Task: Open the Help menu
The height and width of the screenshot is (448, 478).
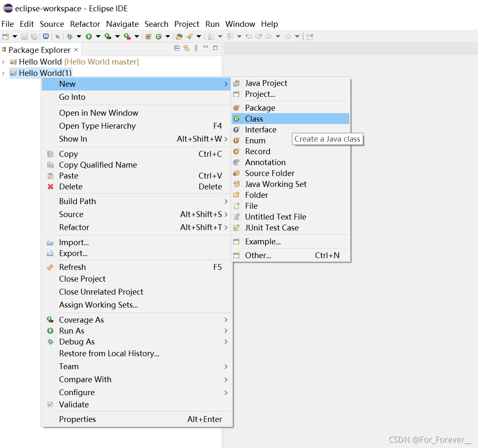Action: 269,24
